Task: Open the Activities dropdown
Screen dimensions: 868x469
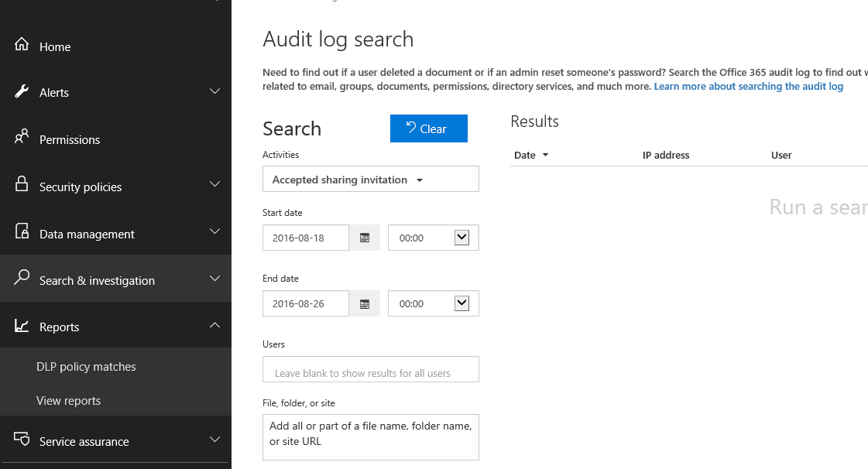Action: point(370,179)
